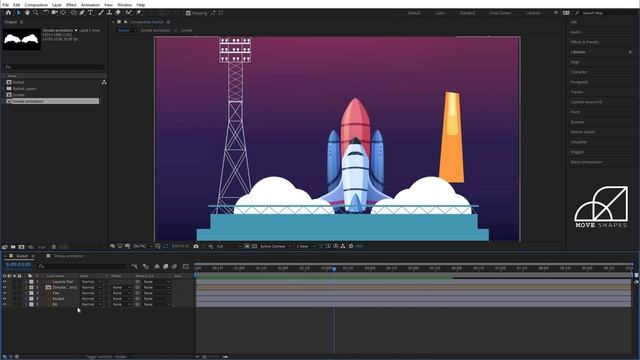Open the Tracker panel
640x360 pixels.
(x=577, y=92)
